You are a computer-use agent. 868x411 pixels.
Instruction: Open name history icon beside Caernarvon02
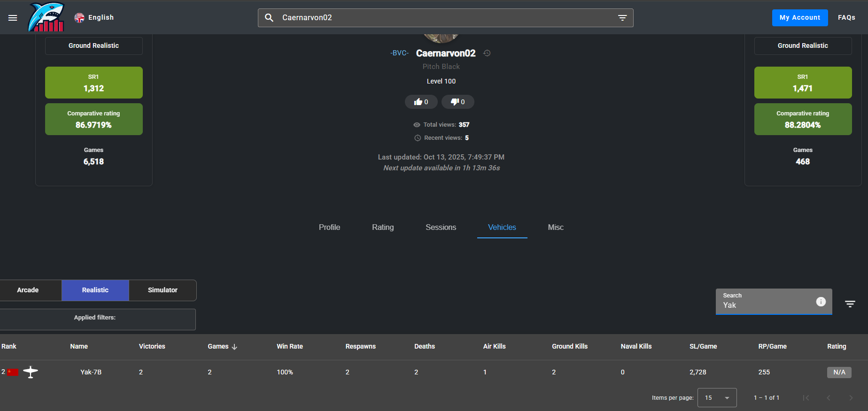click(x=487, y=53)
